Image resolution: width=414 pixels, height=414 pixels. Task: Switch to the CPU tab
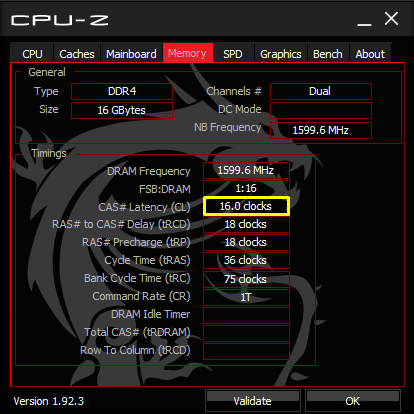(x=32, y=53)
